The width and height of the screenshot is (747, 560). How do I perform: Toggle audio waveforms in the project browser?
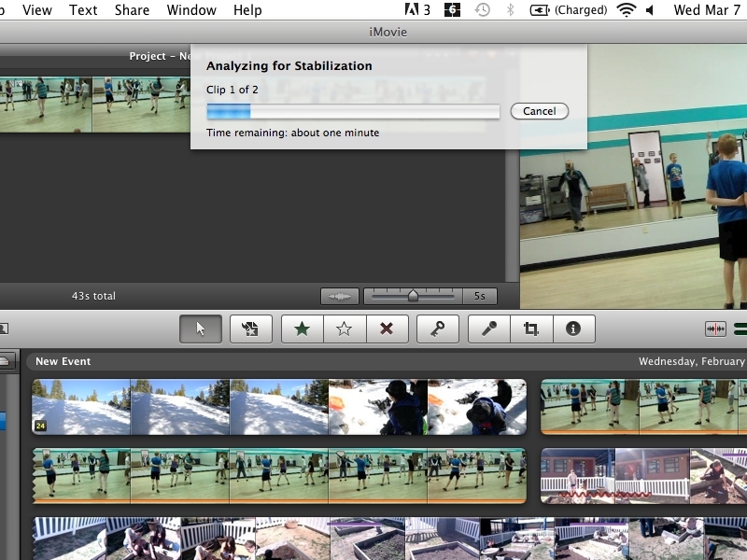(340, 296)
